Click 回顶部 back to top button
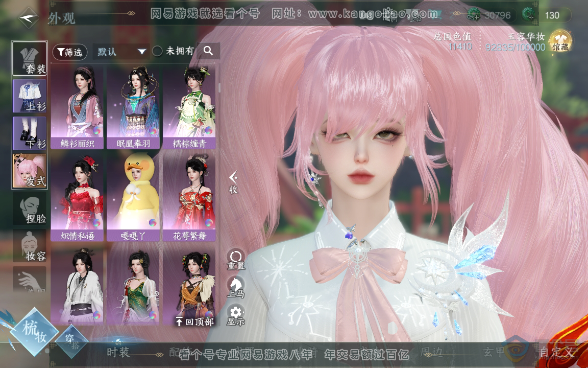588x368 pixels. point(194,321)
